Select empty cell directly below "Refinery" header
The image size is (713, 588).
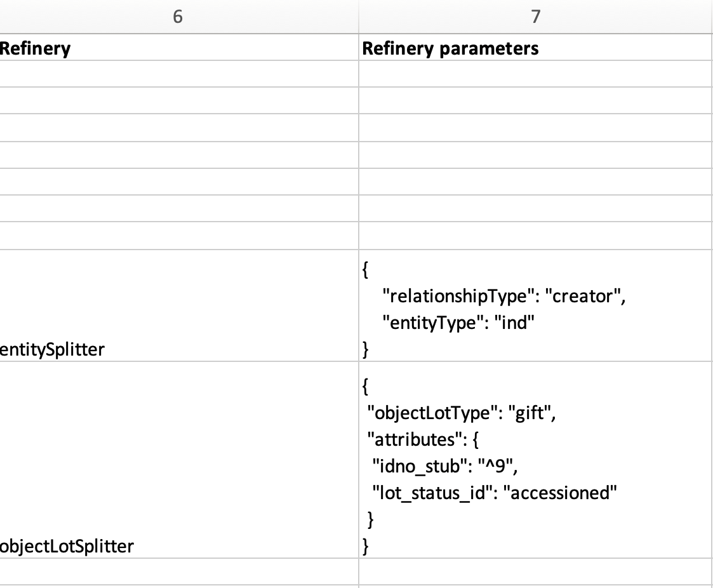click(178, 74)
